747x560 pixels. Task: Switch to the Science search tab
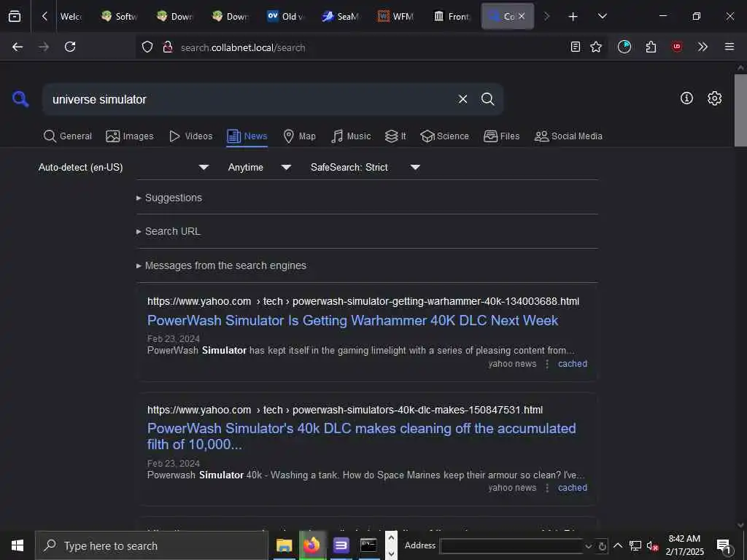coord(444,136)
